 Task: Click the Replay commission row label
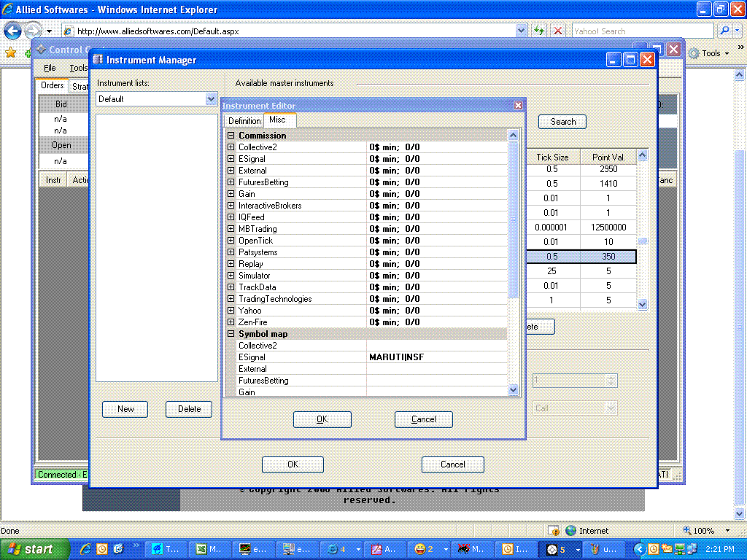251,264
